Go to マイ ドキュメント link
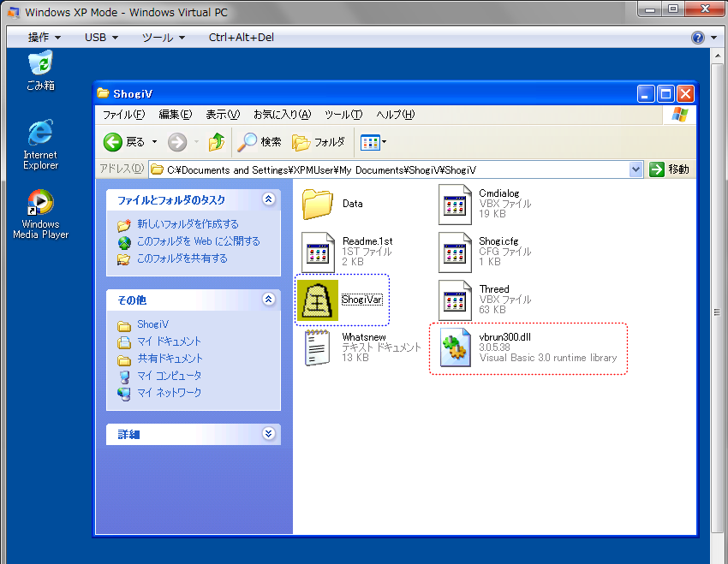This screenshot has width=728, height=564. coord(169,341)
